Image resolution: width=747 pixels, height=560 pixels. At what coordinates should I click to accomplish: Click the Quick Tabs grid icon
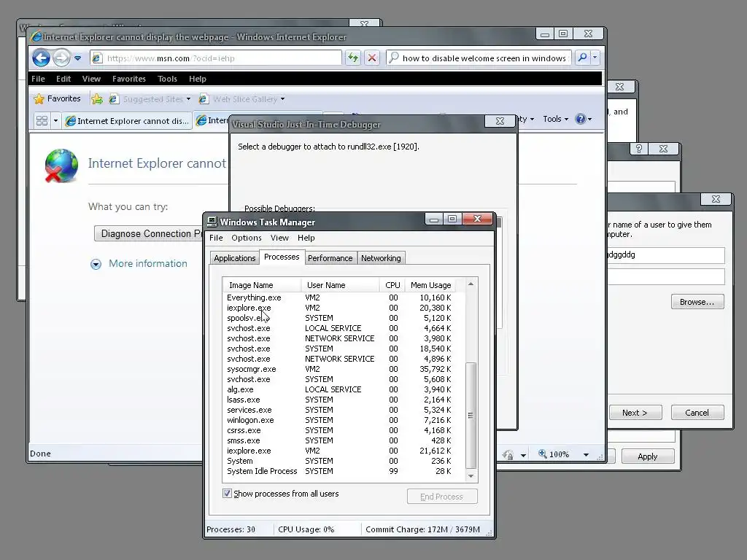pyautogui.click(x=42, y=120)
